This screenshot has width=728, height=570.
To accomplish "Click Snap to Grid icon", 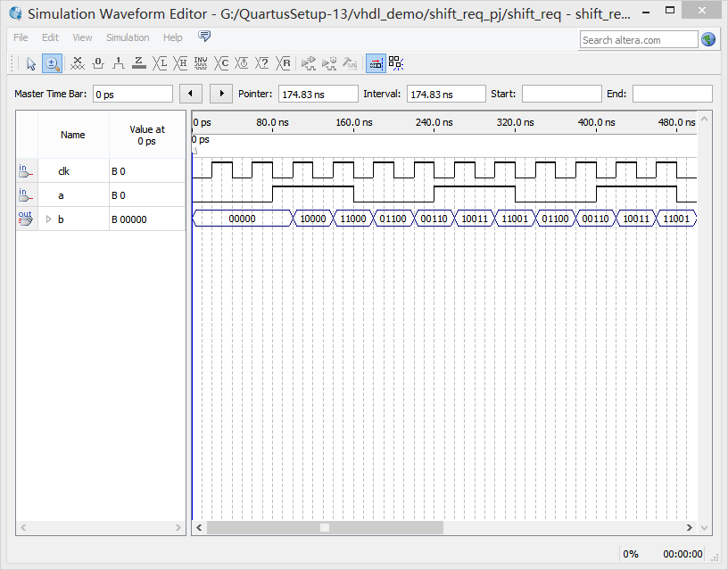I will [396, 63].
